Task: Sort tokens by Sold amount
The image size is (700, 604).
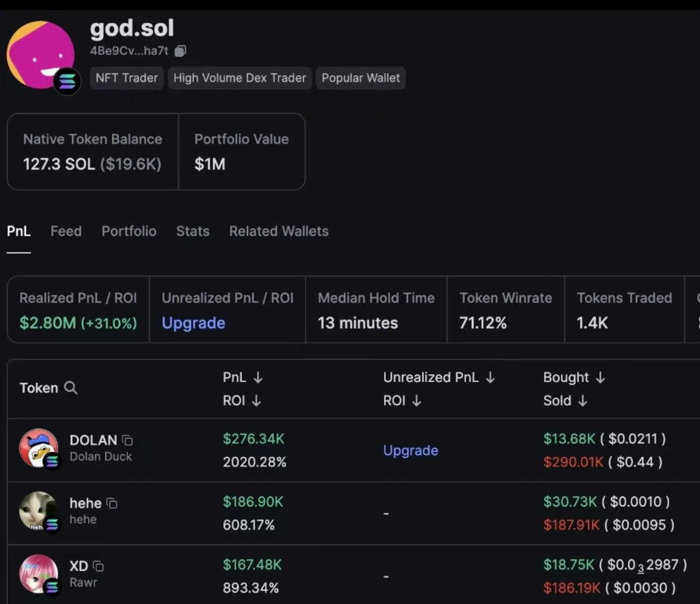Action: pos(583,401)
